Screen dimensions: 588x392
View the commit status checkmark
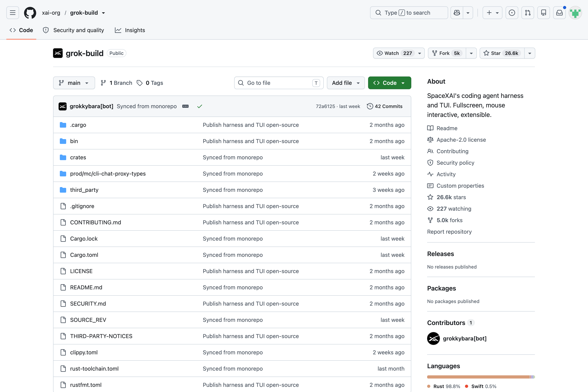tap(200, 106)
